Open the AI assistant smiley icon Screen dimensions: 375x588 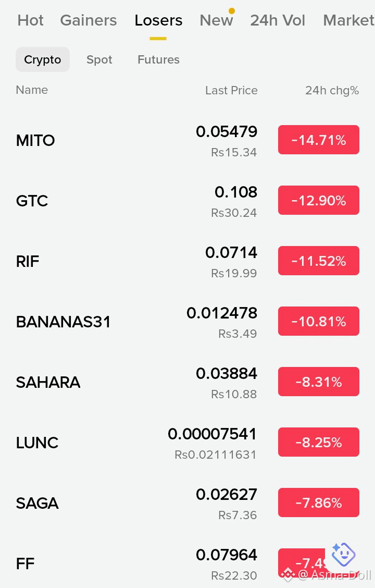[343, 554]
